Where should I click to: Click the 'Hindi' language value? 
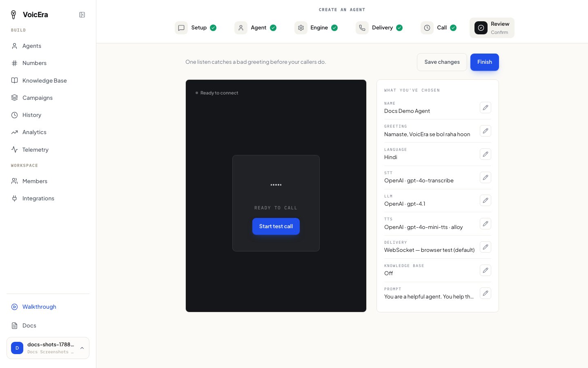click(x=391, y=157)
